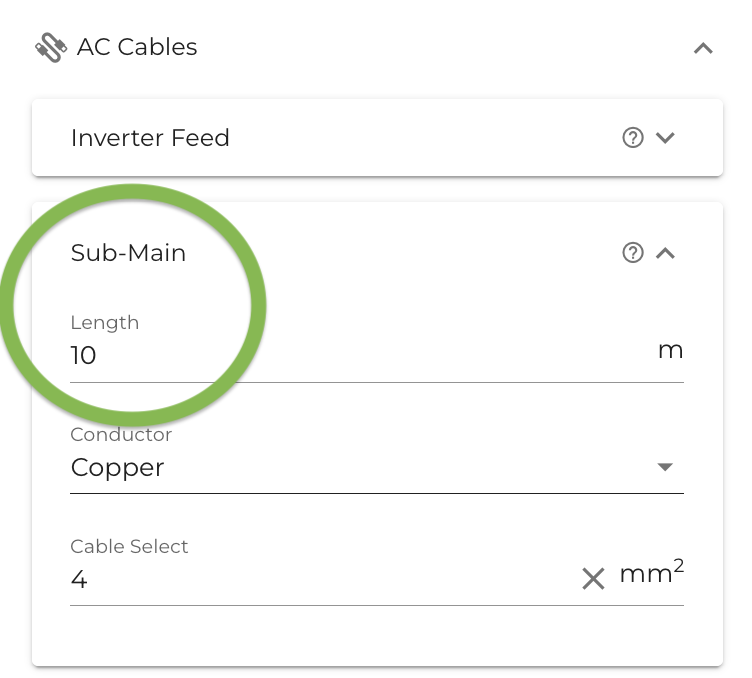Click the Length field label

coord(105,323)
